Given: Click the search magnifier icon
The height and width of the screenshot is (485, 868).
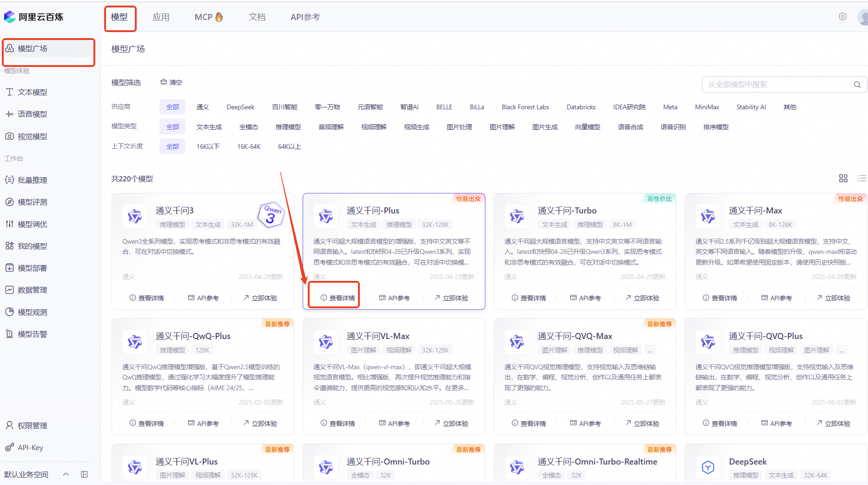Looking at the screenshot, I should click(857, 85).
